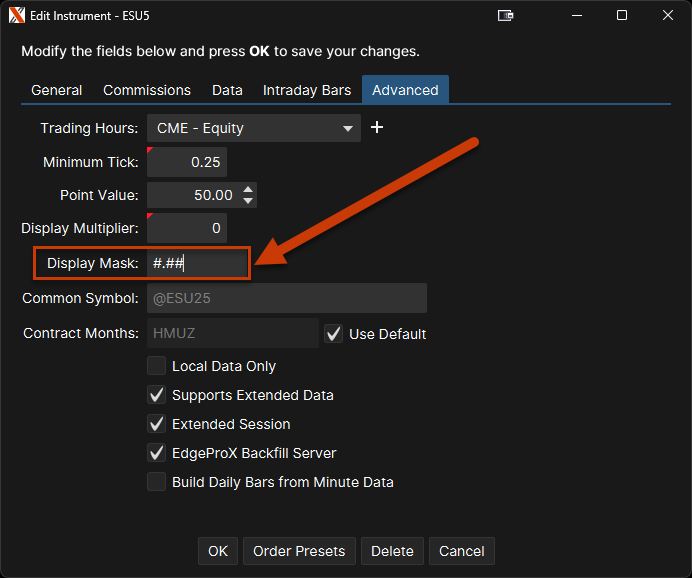This screenshot has height=578, width=692.
Task: Switch to the General tab
Action: (x=57, y=90)
